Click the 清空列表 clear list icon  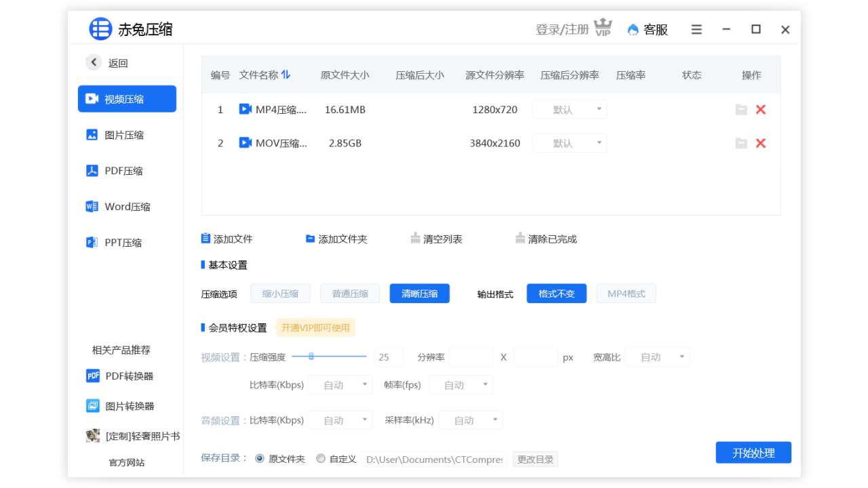pos(415,238)
